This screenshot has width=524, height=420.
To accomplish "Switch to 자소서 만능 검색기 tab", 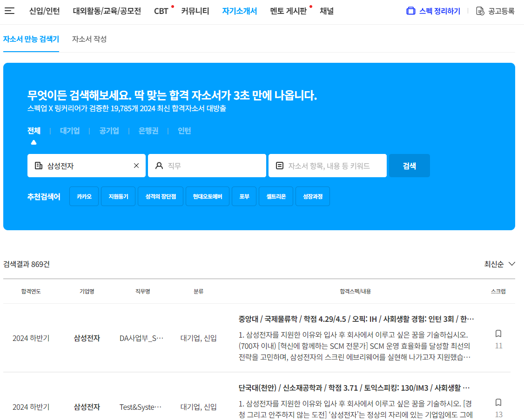I will pos(31,39).
